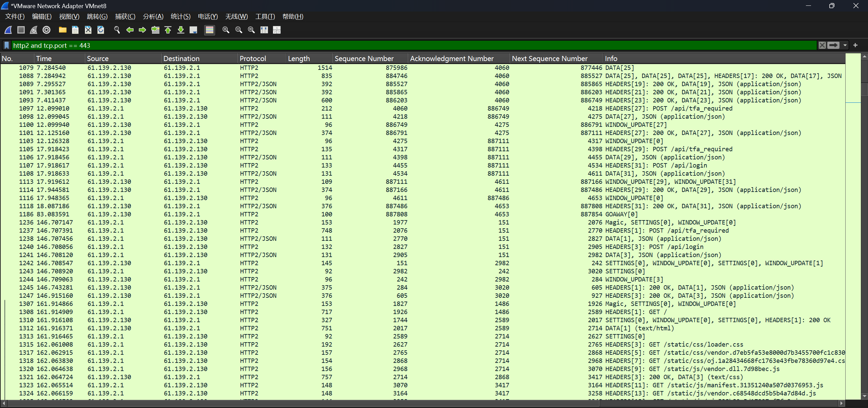Sort by the Next Sequence Number column header
The height and width of the screenshot is (408, 868).
tap(557, 58)
